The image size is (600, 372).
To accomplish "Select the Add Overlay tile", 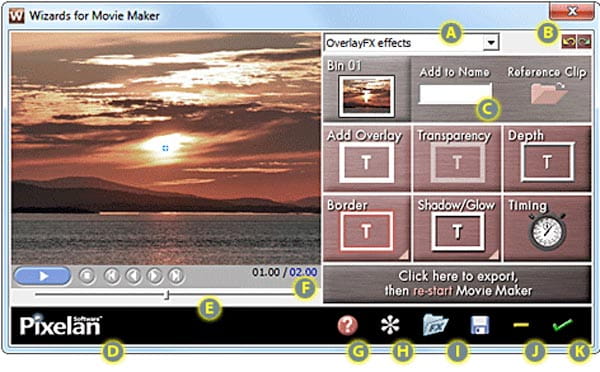I will point(367,159).
